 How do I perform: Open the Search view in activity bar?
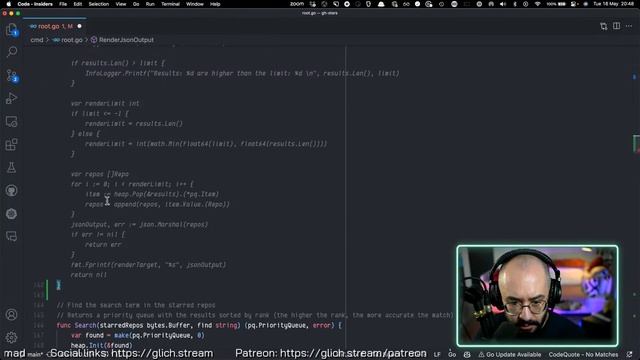(x=11, y=52)
